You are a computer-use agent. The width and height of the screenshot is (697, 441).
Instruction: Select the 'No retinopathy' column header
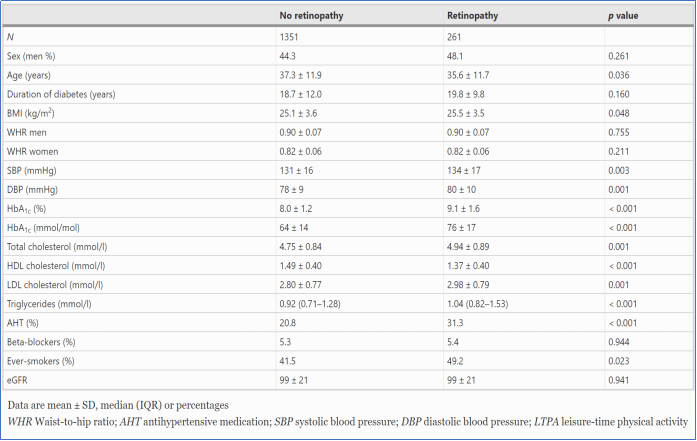click(311, 16)
